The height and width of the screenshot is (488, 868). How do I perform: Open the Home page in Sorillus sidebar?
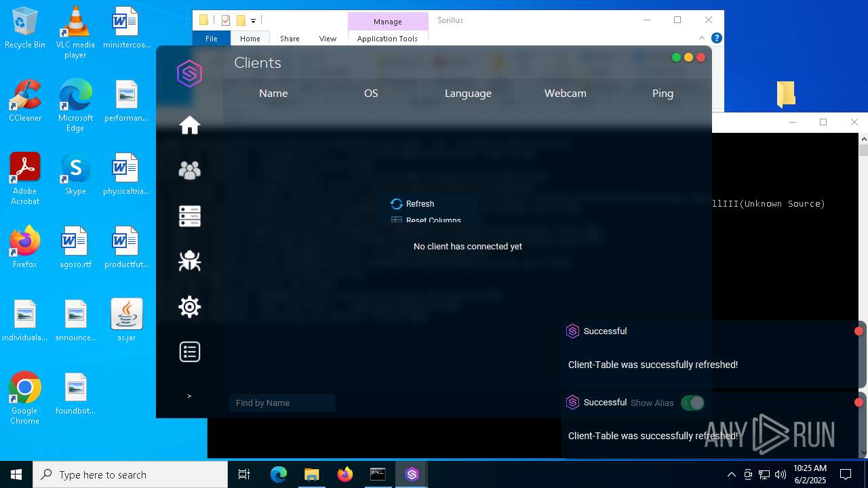[190, 125]
